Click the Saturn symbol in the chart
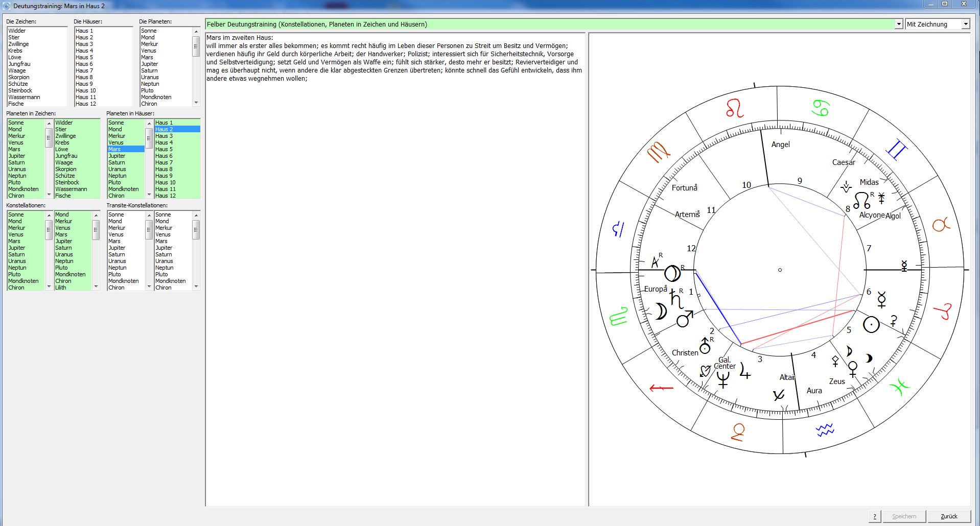The height and width of the screenshot is (526, 980). 676,299
